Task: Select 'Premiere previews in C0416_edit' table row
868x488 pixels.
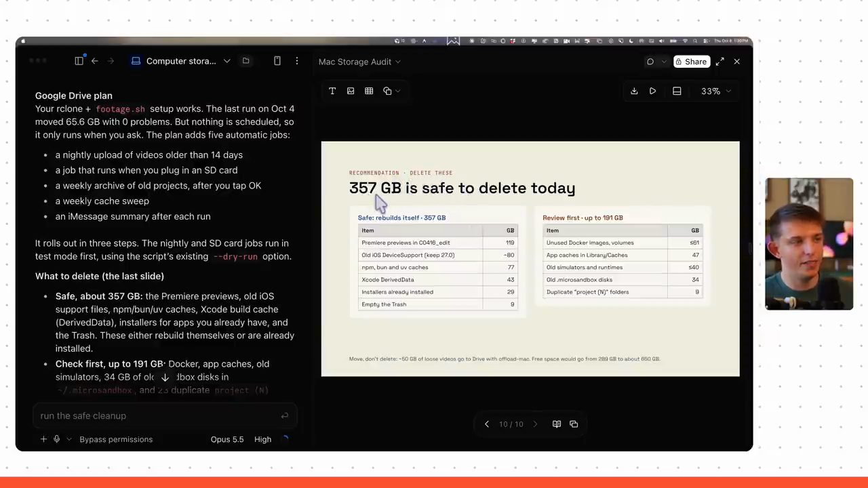Action: [437, 243]
